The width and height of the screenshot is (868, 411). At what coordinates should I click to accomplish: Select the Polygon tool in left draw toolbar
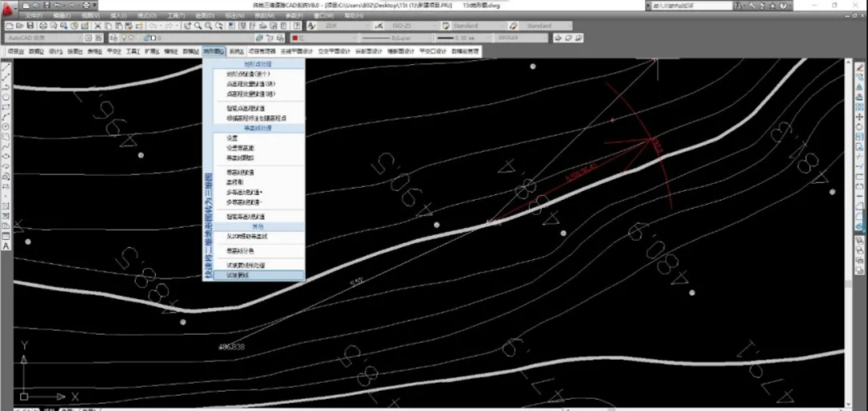click(x=6, y=97)
